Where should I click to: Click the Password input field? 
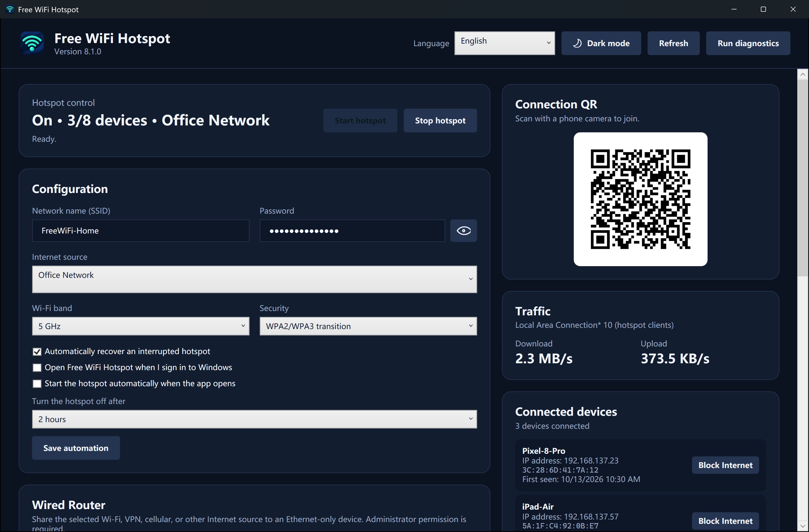[352, 231]
